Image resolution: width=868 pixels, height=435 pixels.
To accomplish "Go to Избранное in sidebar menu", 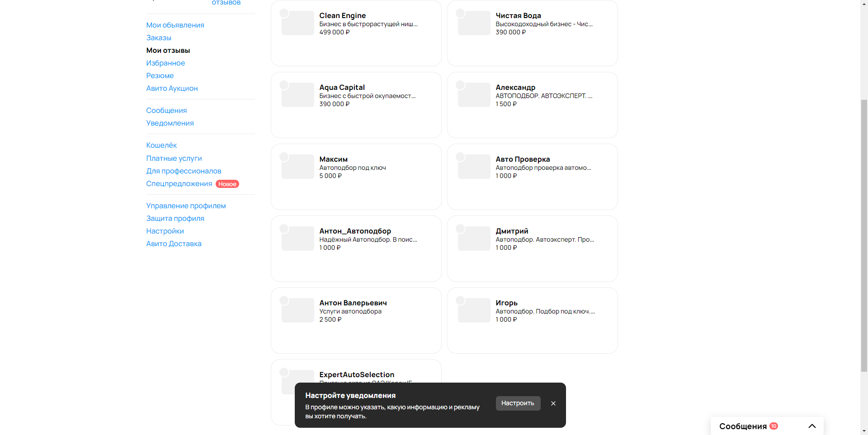I will coord(165,63).
